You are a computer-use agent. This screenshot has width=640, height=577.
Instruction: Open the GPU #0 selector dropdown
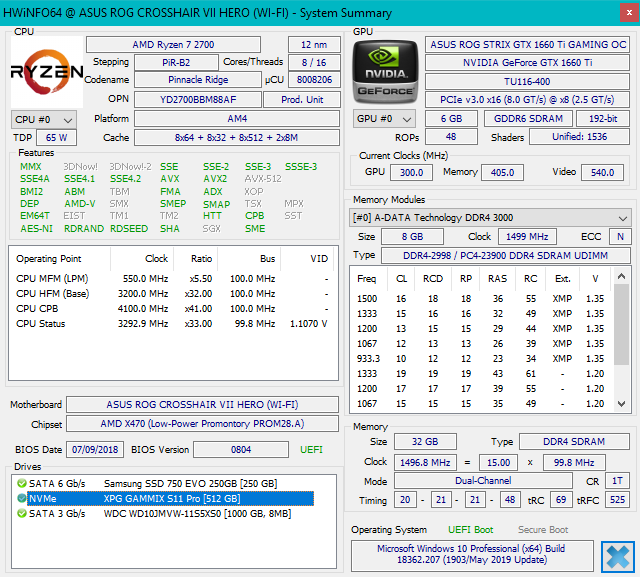(x=384, y=119)
